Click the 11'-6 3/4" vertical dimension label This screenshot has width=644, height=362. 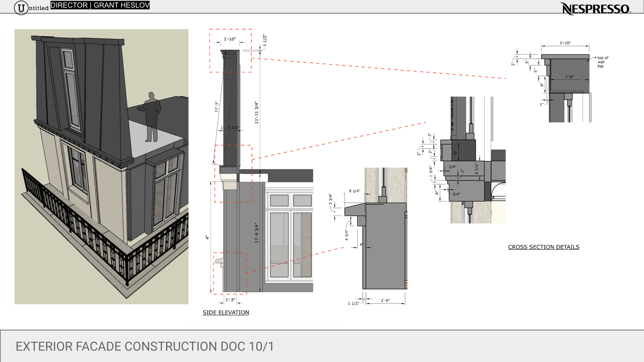257,233
